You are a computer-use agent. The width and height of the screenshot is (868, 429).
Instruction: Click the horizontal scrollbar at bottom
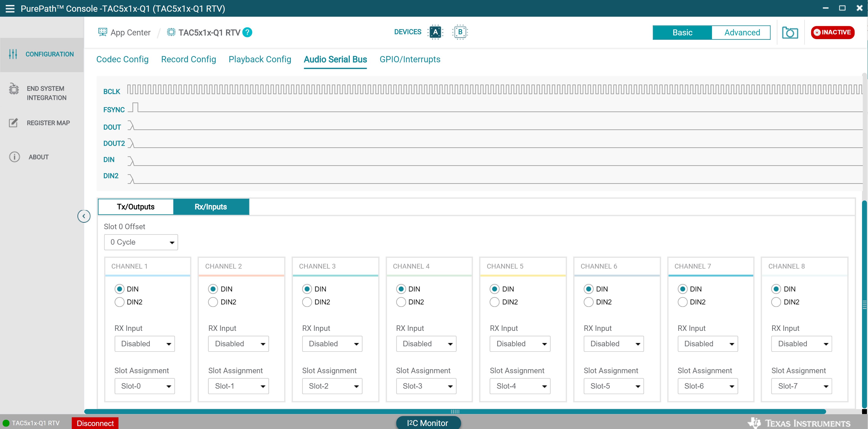(455, 412)
